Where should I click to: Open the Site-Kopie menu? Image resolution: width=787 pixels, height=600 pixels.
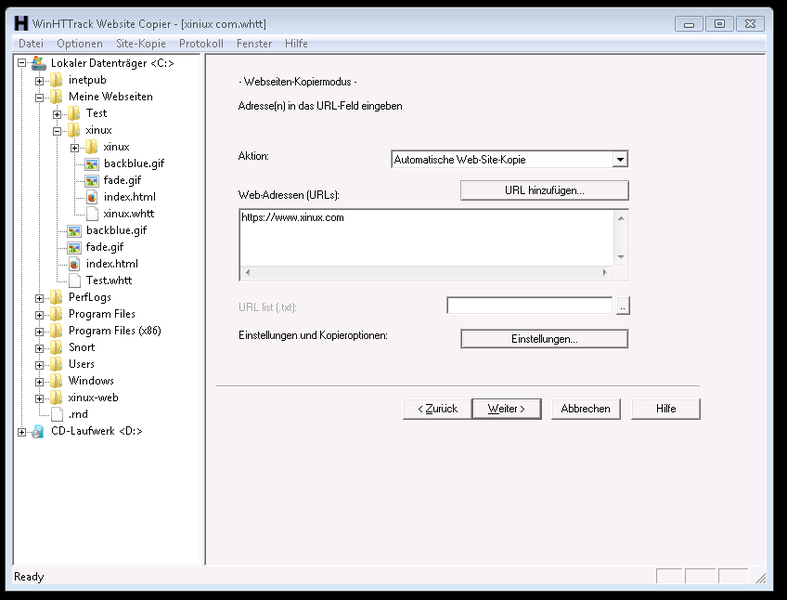pos(140,44)
